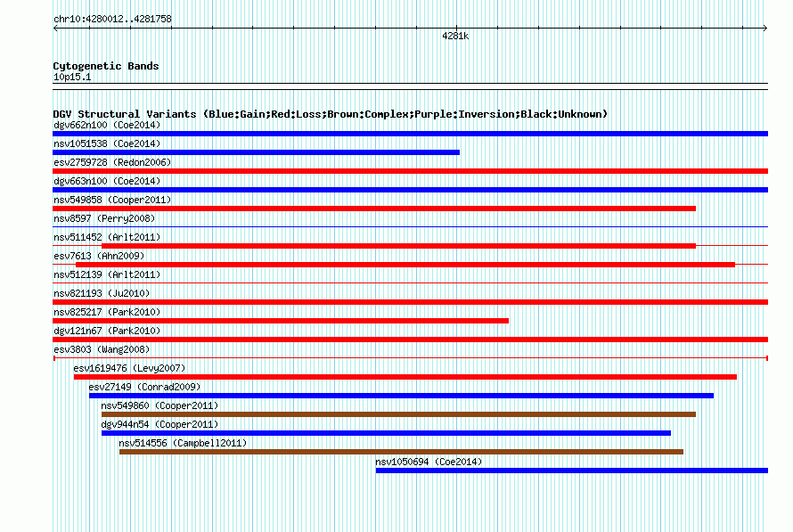Click the nsv511452 (Arlt2011) label

coord(107,237)
